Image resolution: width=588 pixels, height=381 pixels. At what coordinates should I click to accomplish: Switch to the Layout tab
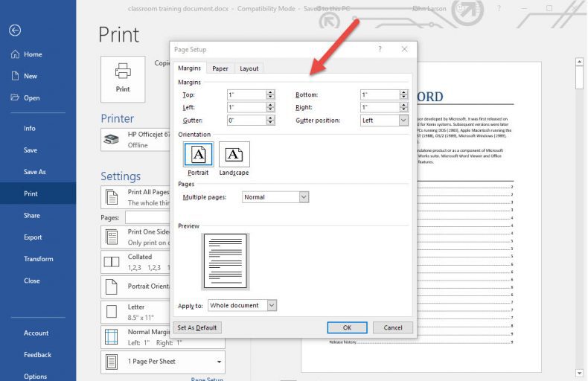[x=249, y=68]
